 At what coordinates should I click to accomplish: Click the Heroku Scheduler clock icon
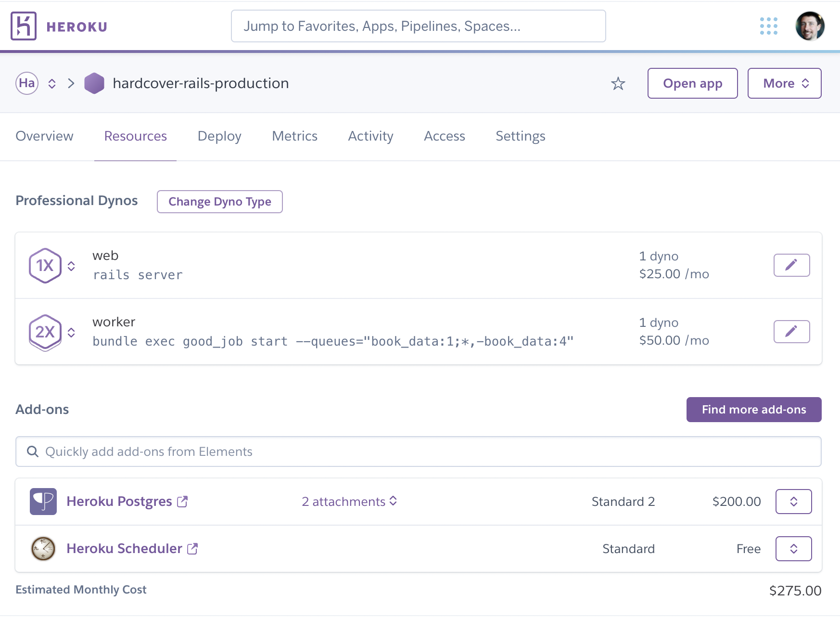tap(43, 549)
